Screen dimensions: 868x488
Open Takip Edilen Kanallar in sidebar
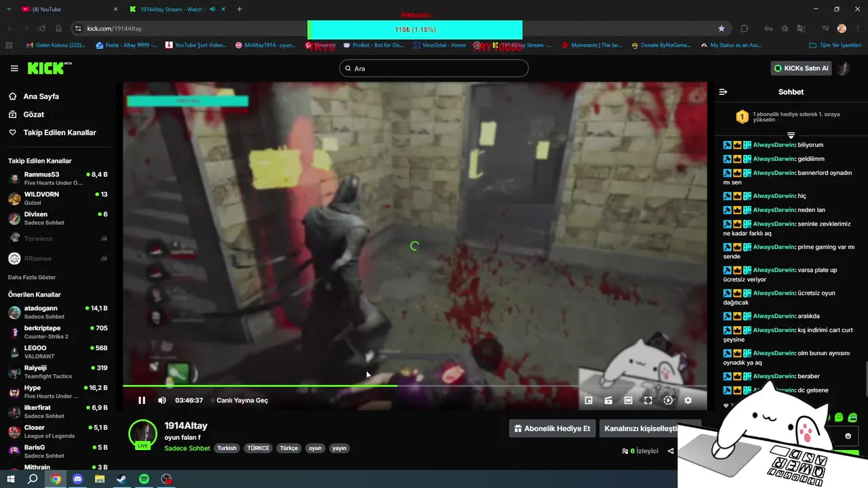tap(53, 133)
